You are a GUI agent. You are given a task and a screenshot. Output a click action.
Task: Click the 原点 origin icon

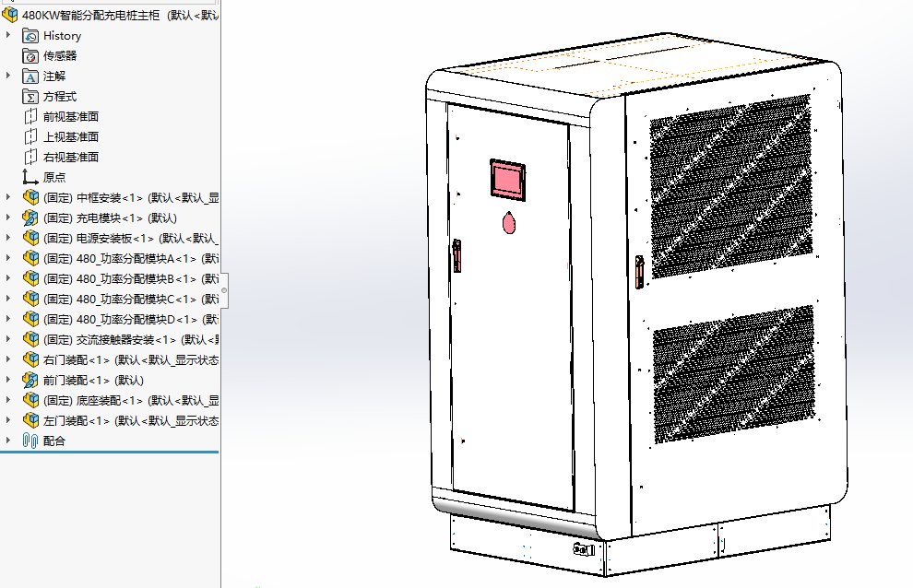click(x=30, y=177)
